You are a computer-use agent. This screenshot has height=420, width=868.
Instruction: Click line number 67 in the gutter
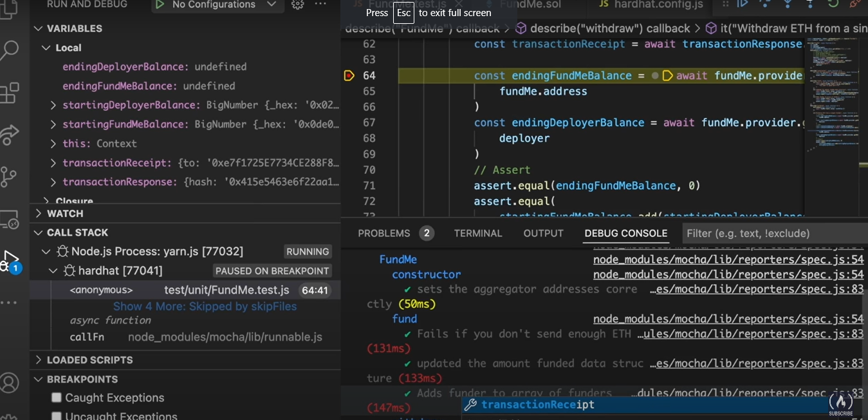pos(369,122)
